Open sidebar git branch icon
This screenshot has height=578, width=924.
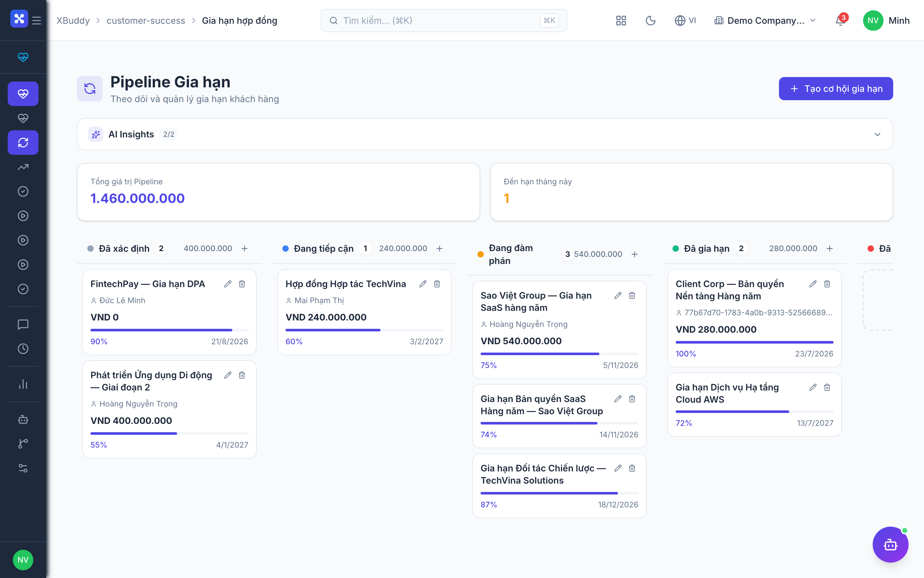tap(23, 444)
